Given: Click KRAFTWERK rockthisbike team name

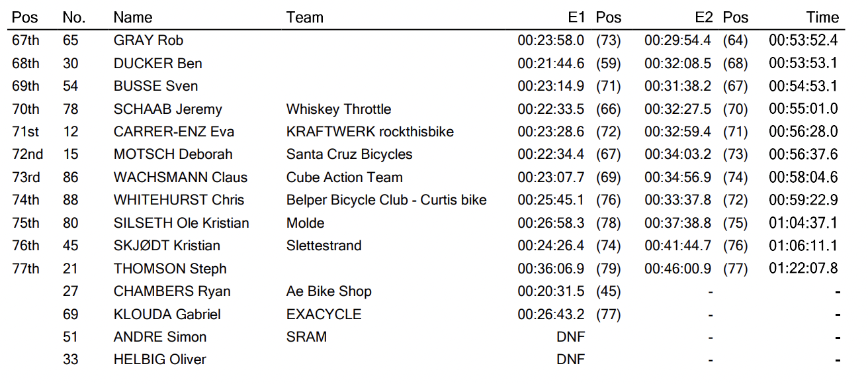Looking at the screenshot, I should [370, 132].
